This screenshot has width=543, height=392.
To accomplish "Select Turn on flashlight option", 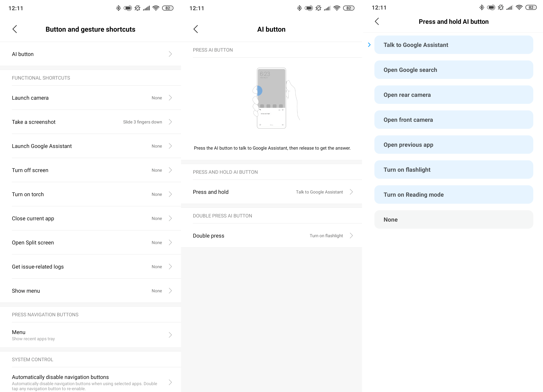I will point(454,170).
